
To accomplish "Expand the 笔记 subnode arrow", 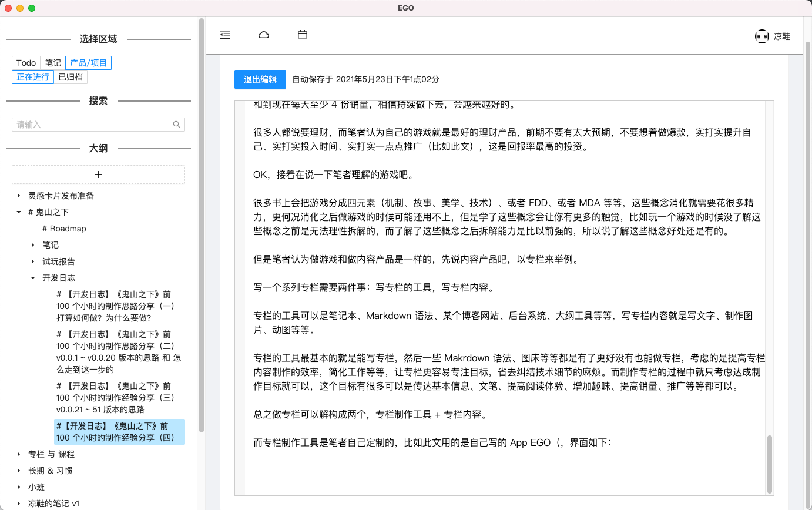I will click(x=33, y=245).
